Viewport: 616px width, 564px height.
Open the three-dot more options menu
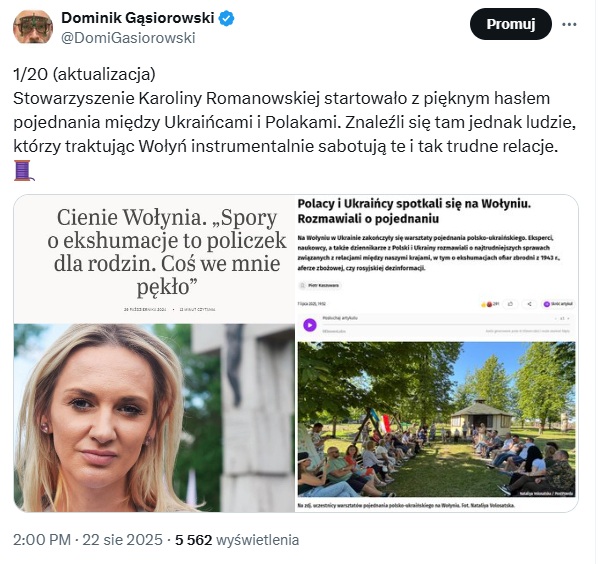[569, 24]
